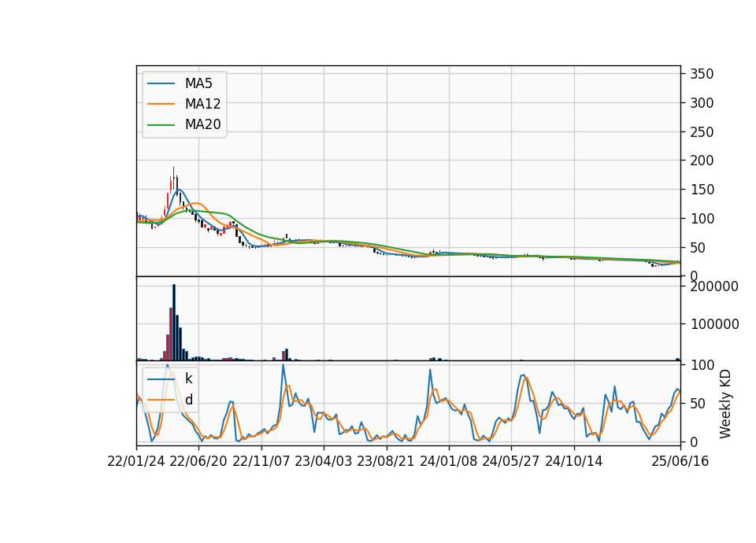
Task: Click the 25/06/16 date tick label
Action: [x=680, y=461]
